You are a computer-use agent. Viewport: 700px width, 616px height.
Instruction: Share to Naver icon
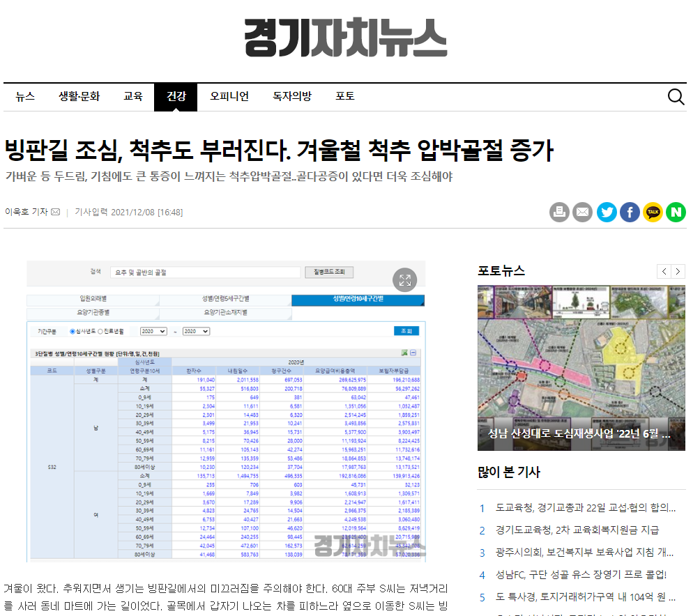pos(676,212)
